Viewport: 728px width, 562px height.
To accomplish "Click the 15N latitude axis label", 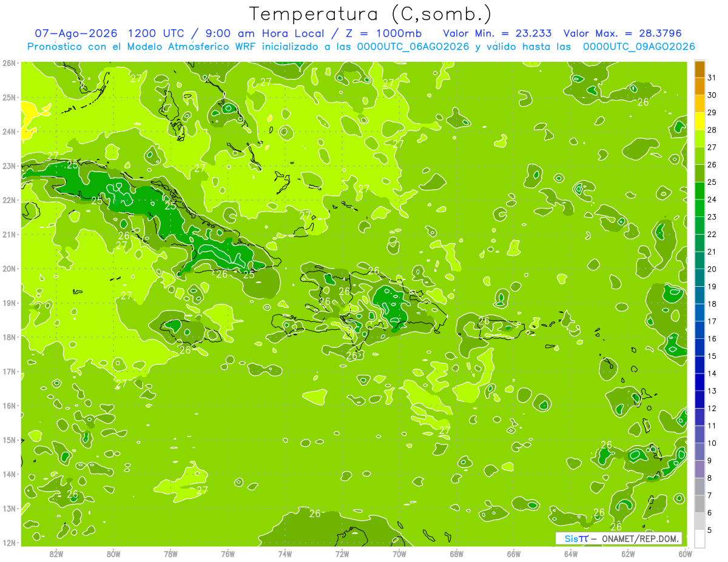I will (9, 440).
